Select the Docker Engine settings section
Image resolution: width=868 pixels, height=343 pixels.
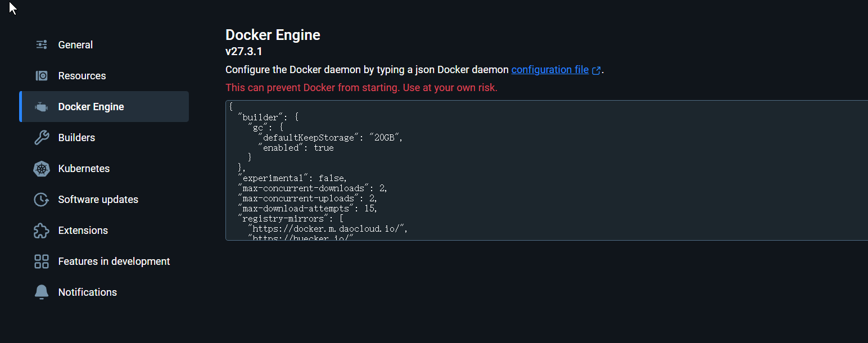[x=104, y=107]
